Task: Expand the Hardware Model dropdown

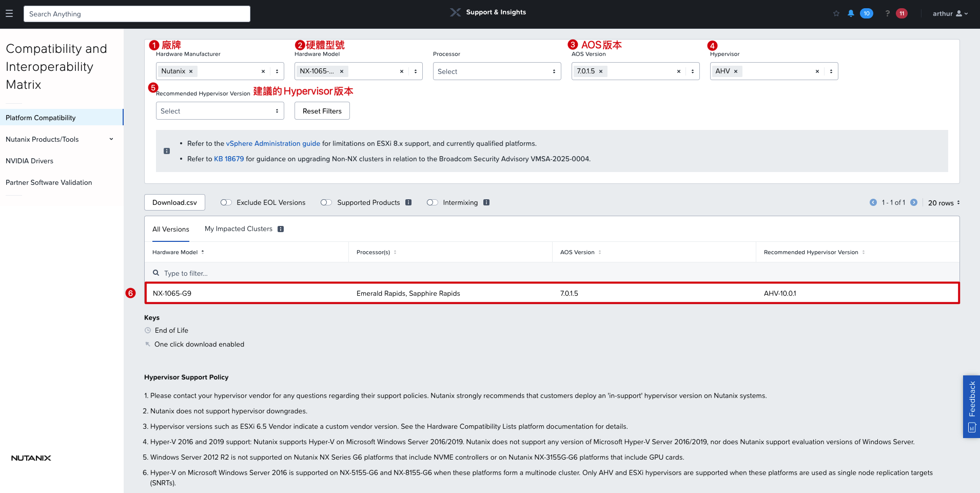Action: click(x=416, y=71)
